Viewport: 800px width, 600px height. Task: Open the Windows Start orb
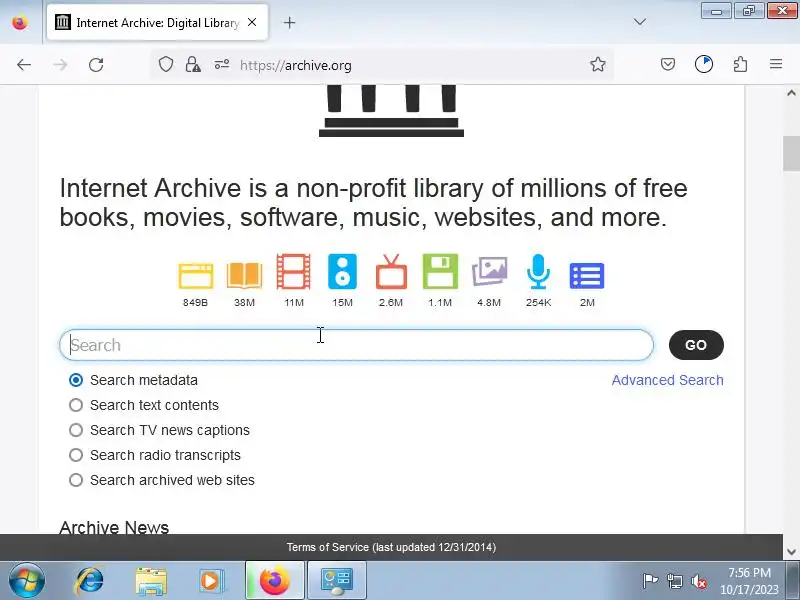pyautogui.click(x=27, y=581)
